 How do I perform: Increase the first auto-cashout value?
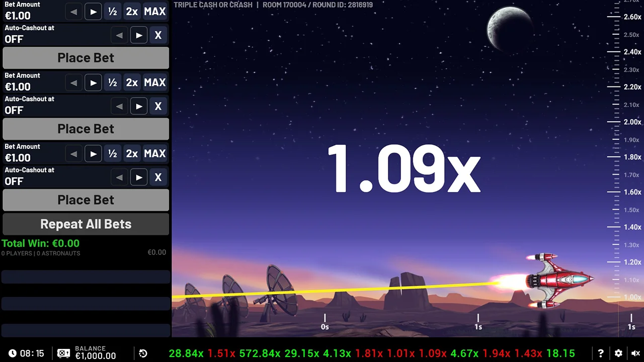139,35
